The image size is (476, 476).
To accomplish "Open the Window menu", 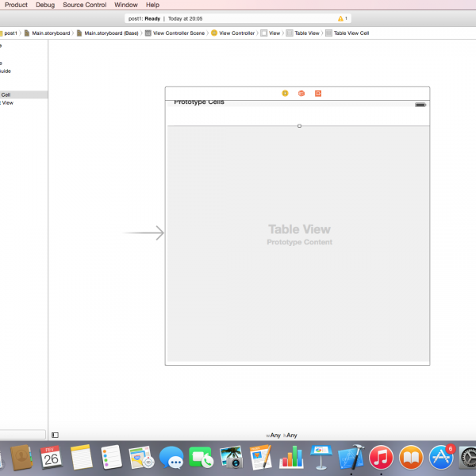I will (126, 5).
